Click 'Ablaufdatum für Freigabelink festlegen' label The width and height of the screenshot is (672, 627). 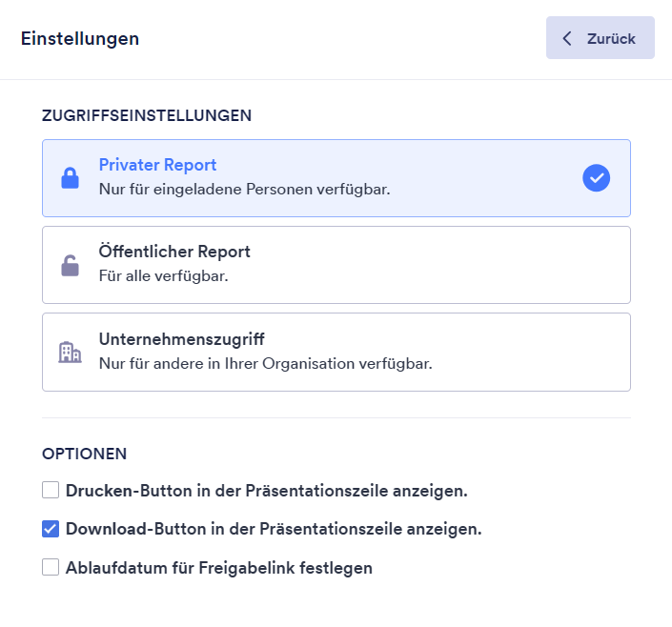[x=219, y=568]
